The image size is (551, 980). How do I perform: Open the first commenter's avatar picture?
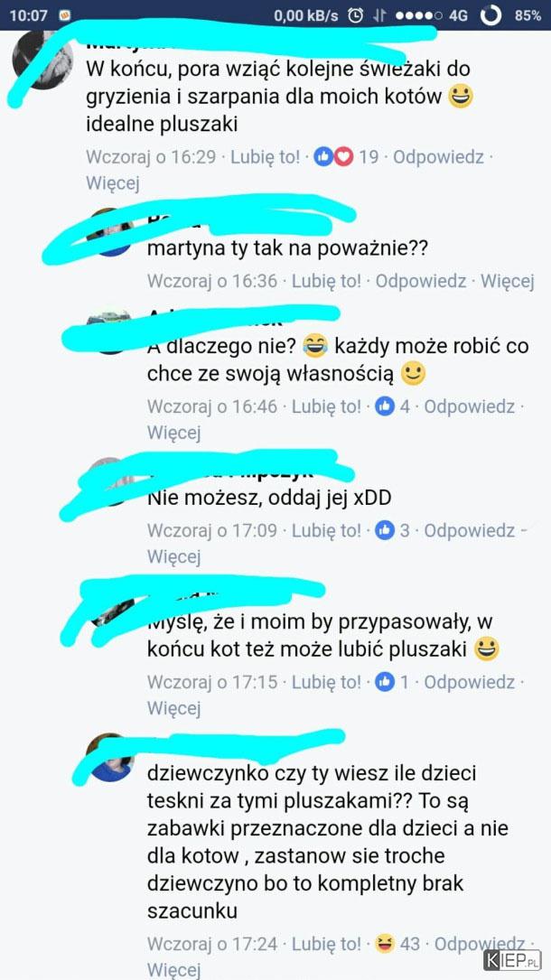click(42, 60)
